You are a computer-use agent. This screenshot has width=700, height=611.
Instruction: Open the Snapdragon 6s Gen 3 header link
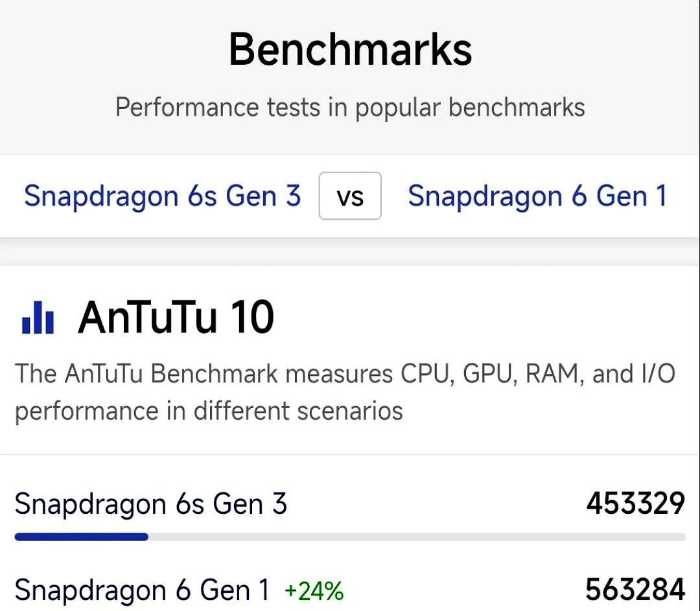(162, 196)
